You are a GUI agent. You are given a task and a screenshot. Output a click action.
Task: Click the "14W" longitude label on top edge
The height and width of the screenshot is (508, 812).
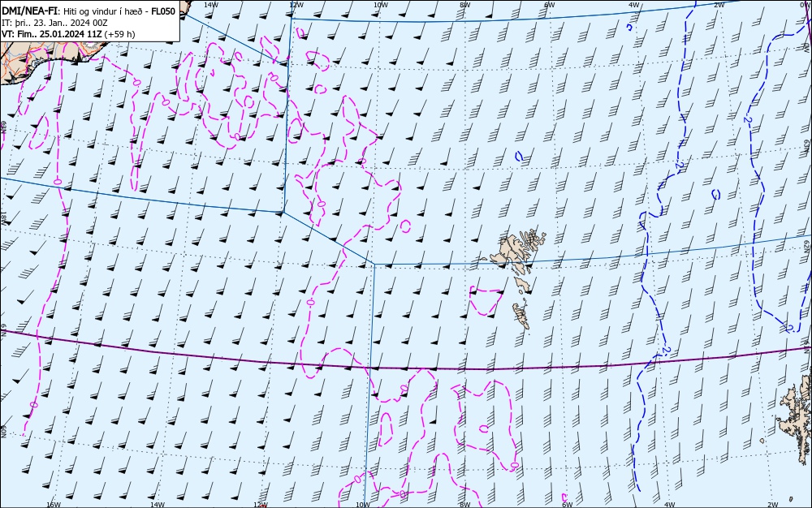(x=210, y=5)
